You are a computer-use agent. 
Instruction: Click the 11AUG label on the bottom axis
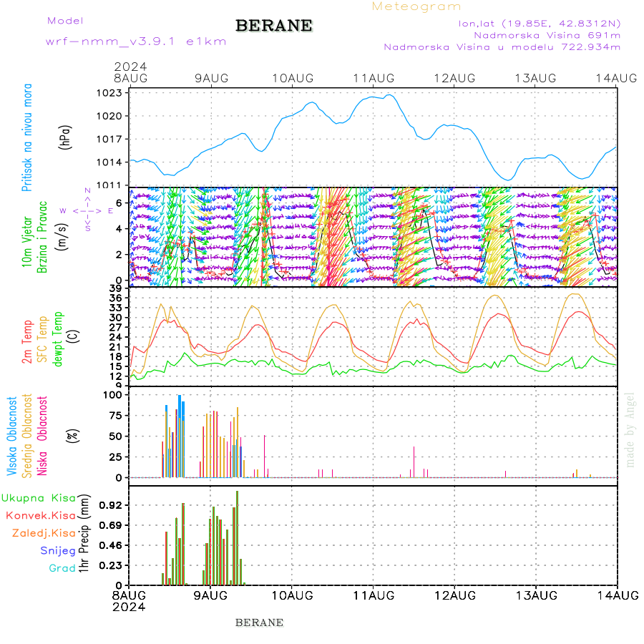(x=374, y=595)
